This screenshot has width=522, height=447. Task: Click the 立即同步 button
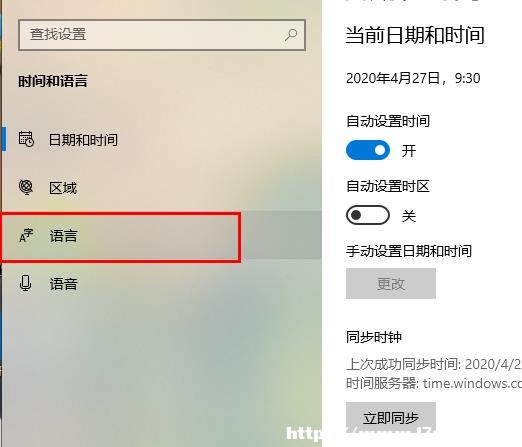point(391,417)
